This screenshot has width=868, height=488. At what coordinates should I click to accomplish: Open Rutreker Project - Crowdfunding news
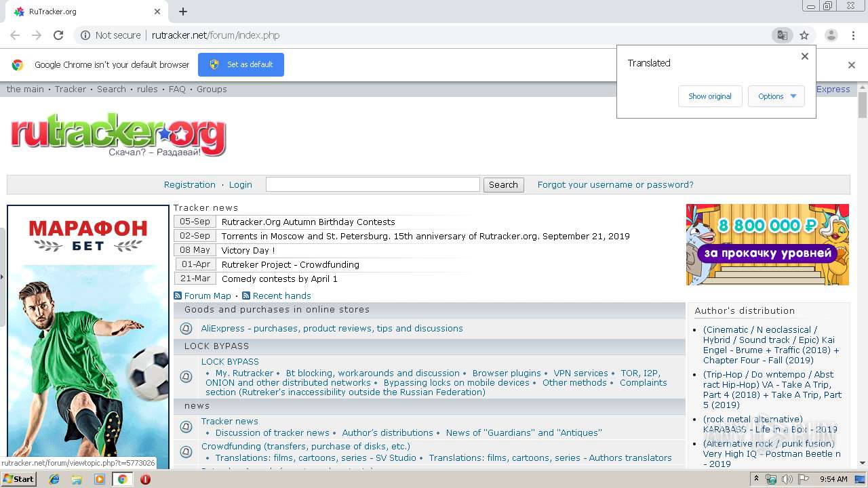point(290,264)
